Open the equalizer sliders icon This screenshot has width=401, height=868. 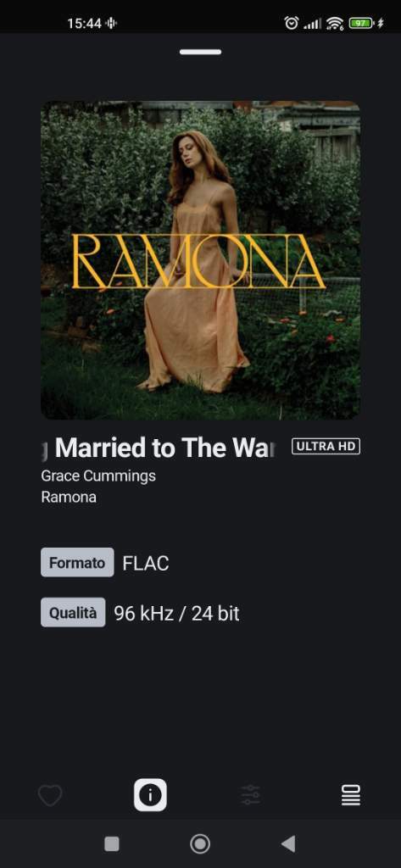[x=250, y=795]
